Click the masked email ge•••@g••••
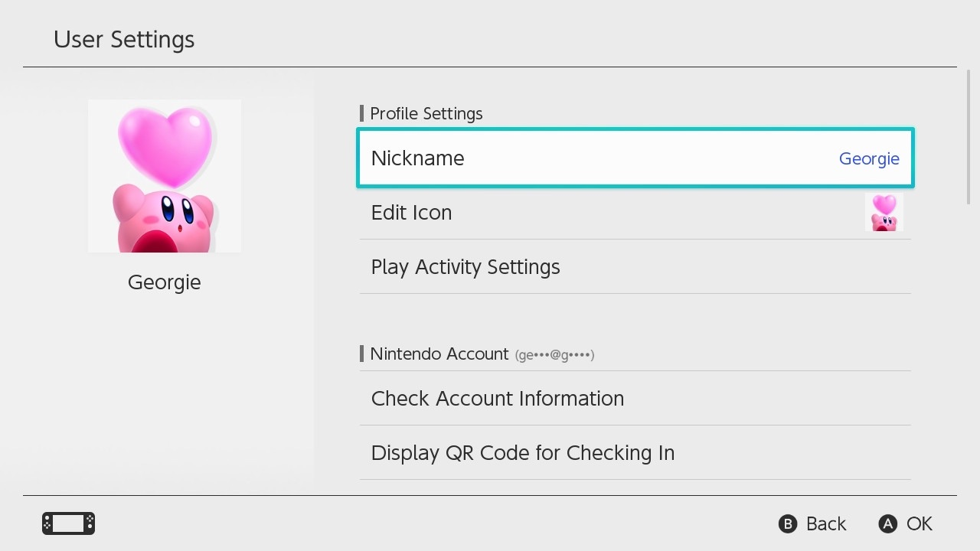Viewport: 980px width, 551px height. [555, 354]
